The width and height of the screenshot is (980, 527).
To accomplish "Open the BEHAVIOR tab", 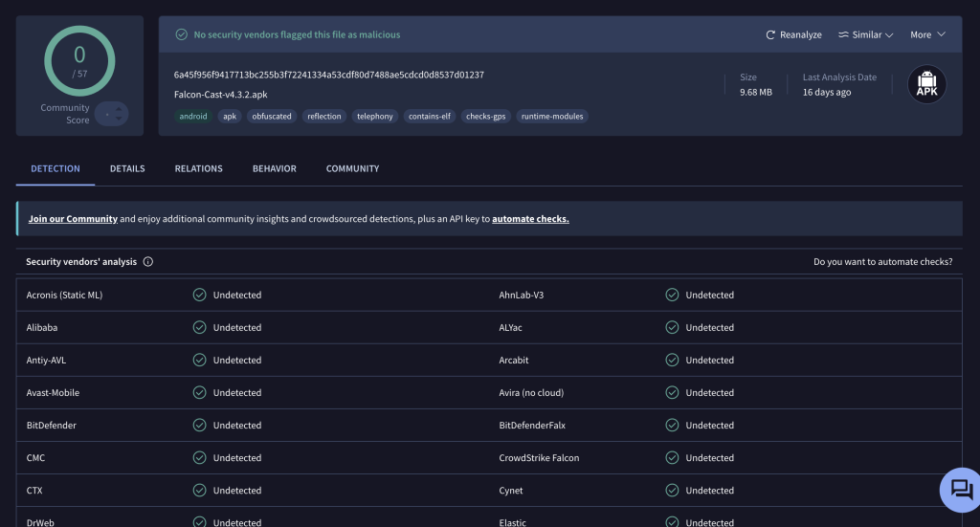I will click(275, 168).
